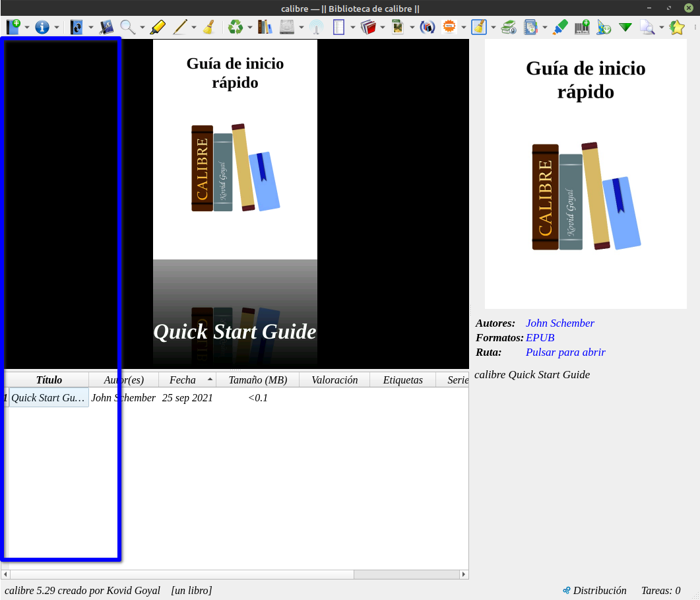The image size is (700, 600).
Task: Expand the info icon dropdown arrow
Action: [x=56, y=28]
